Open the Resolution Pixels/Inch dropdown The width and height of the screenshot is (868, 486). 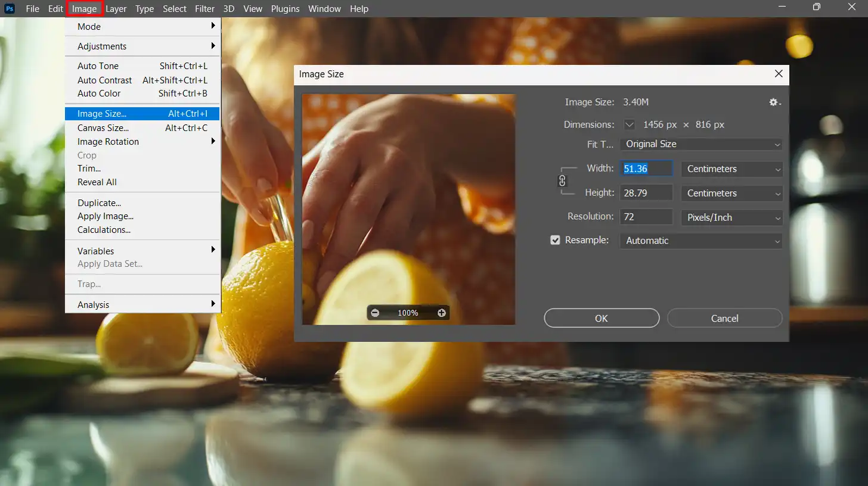(x=732, y=217)
